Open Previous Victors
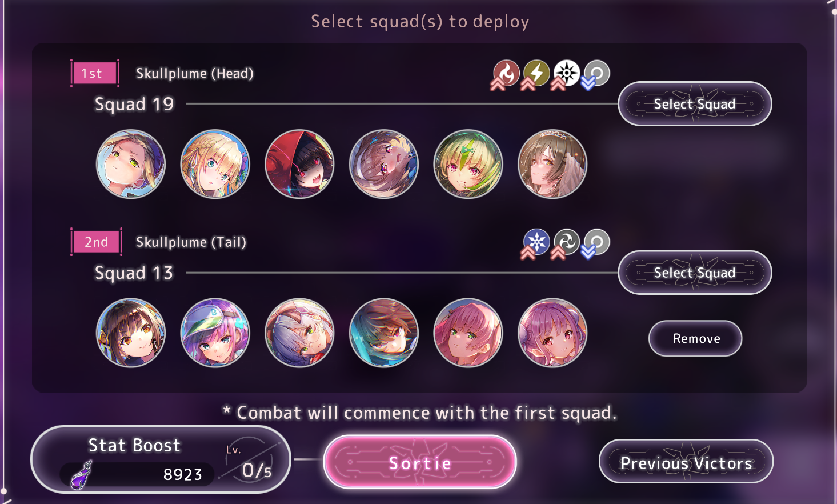Viewport: 837px width, 504px height. pyautogui.click(x=686, y=462)
